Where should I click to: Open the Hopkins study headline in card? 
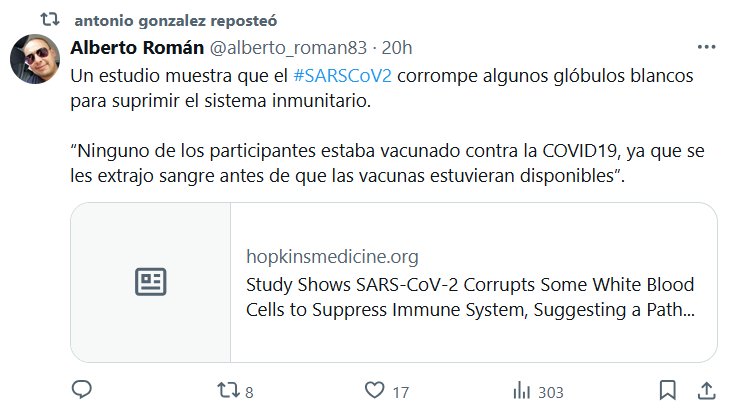coord(470,297)
